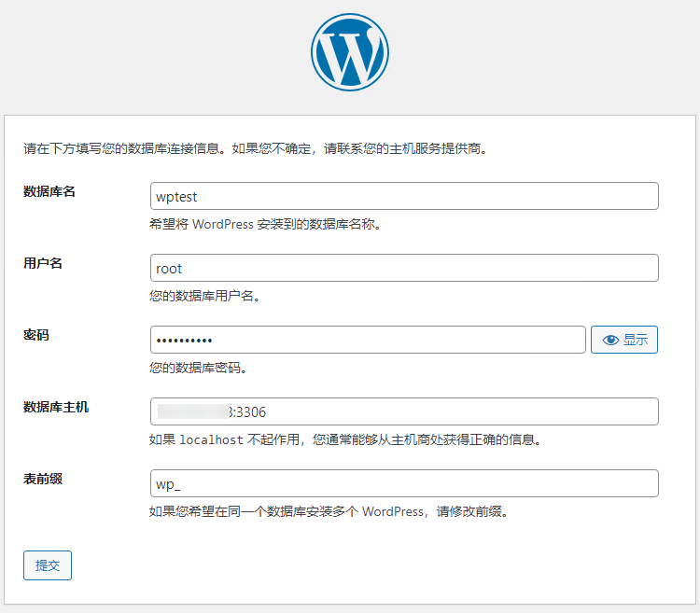Focus the 数据库主机 field ending in :3306

[404, 411]
